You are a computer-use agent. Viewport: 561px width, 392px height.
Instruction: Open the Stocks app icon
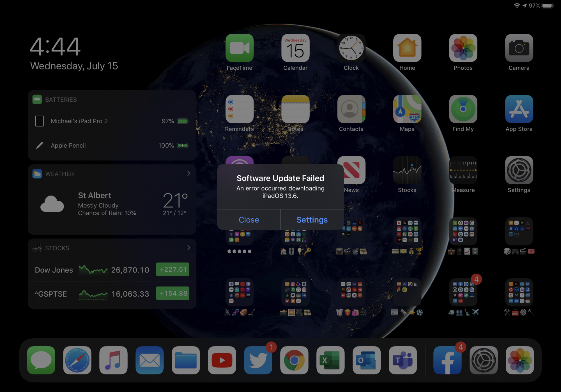pyautogui.click(x=407, y=171)
